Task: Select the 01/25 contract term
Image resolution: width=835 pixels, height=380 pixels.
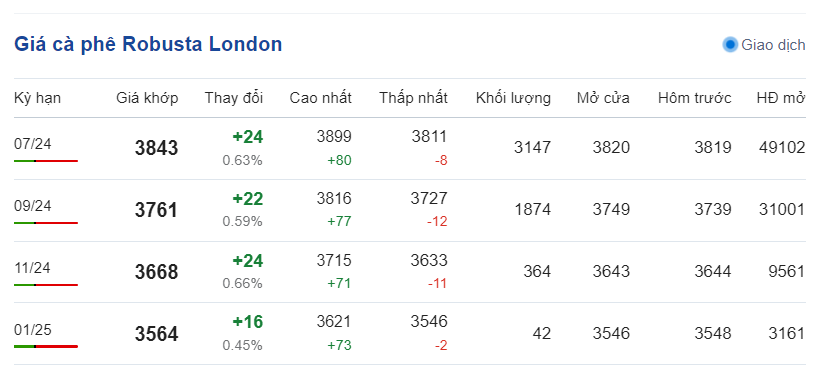Action: (x=32, y=330)
